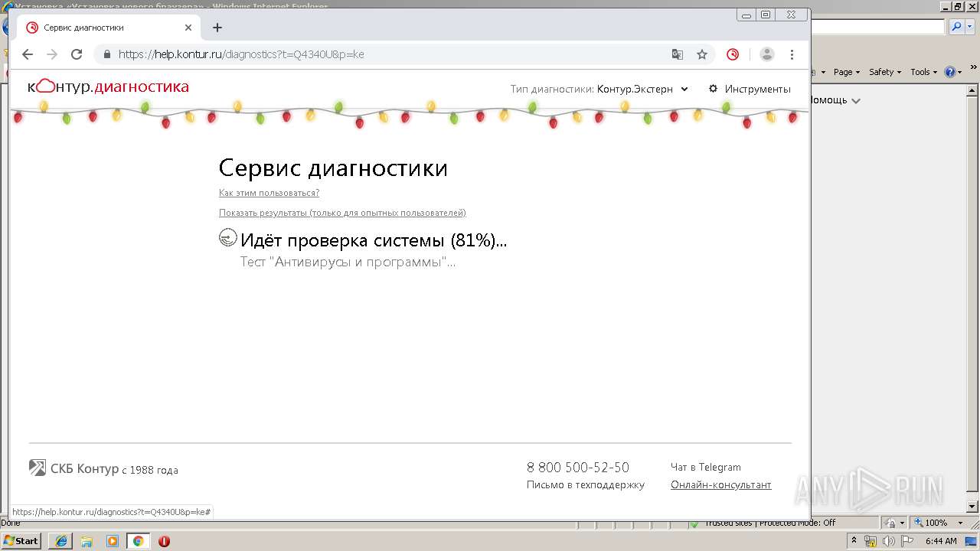This screenshot has height=551, width=980.
Task: Click Internet Explorer search input field
Action: click(x=878, y=27)
